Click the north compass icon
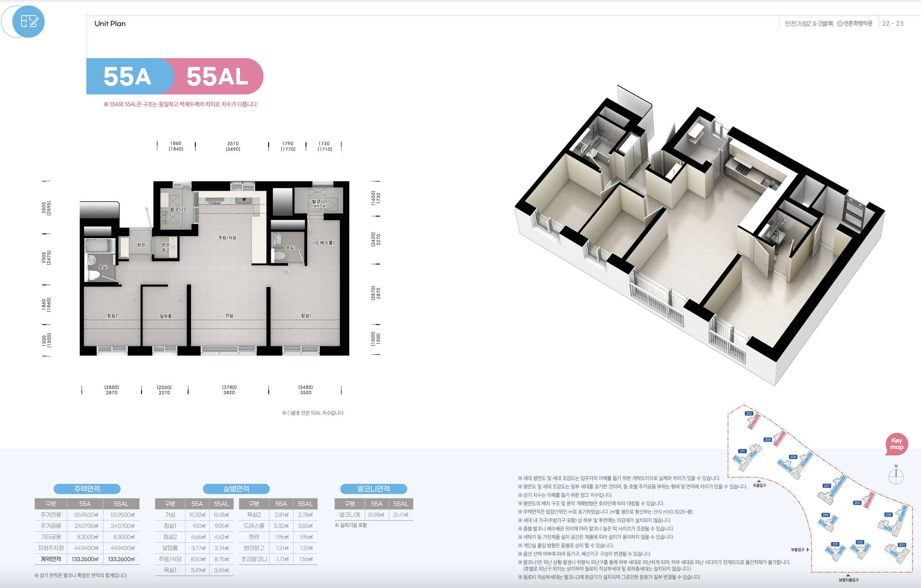The height and width of the screenshot is (588, 921). click(896, 477)
